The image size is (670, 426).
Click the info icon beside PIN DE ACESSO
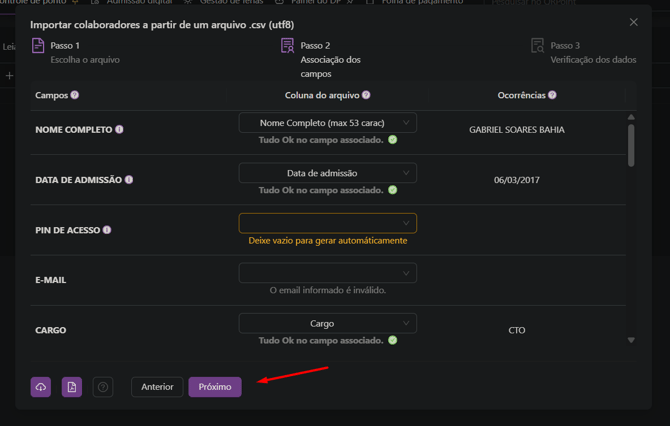click(107, 230)
